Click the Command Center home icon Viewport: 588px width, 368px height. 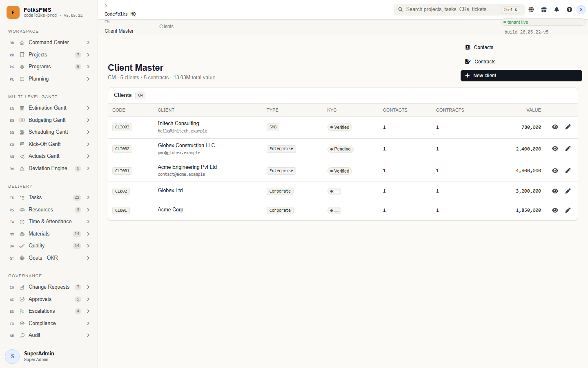click(x=22, y=43)
